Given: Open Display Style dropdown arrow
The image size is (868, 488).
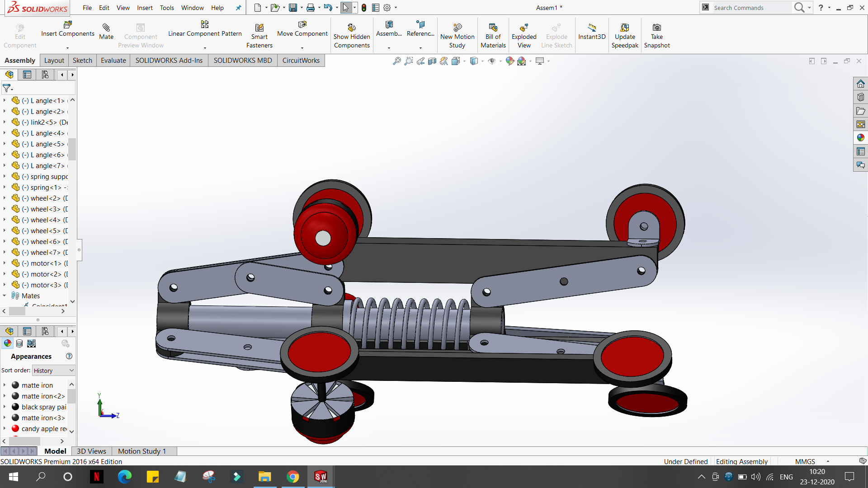Looking at the screenshot, I should click(x=483, y=61).
